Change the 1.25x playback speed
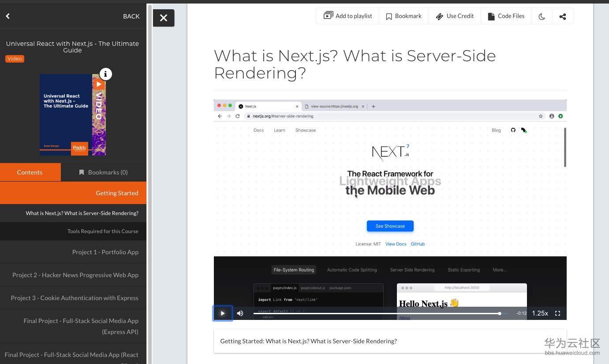 tap(540, 313)
